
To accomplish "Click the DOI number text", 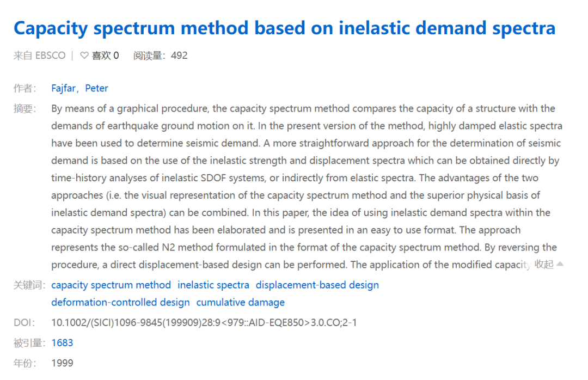I will [x=204, y=323].
